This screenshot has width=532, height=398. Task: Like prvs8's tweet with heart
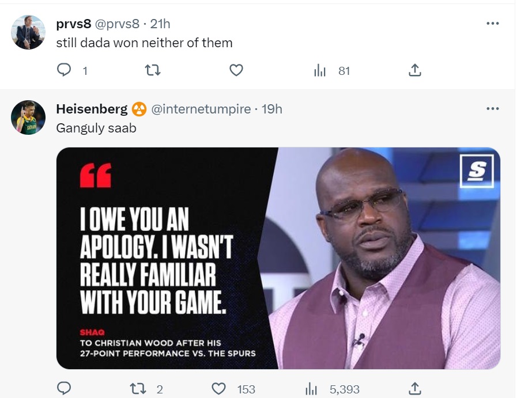click(236, 71)
